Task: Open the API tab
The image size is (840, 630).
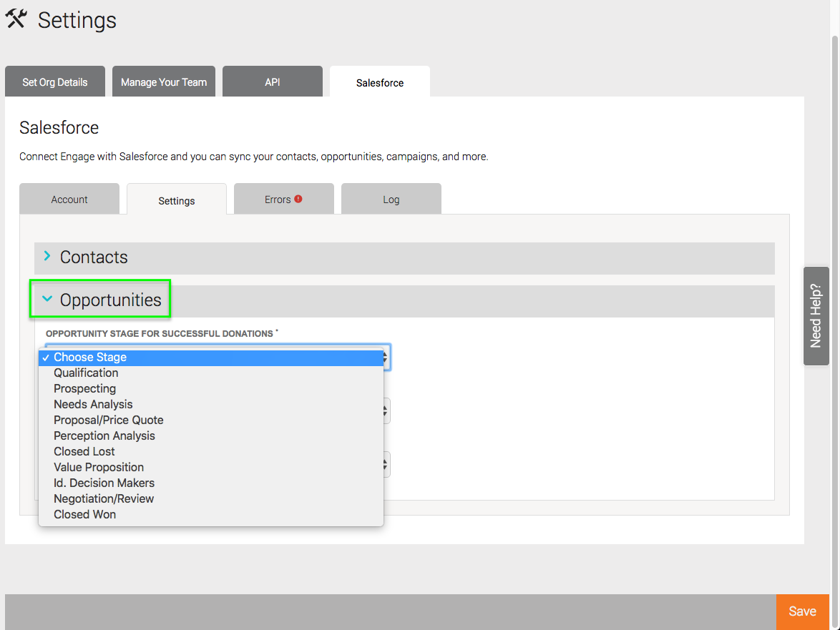Action: [x=272, y=82]
